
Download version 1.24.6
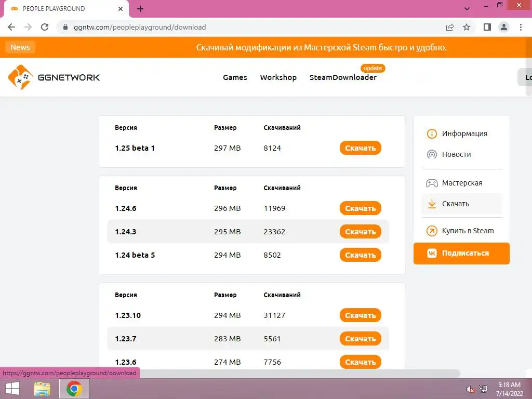tap(361, 208)
